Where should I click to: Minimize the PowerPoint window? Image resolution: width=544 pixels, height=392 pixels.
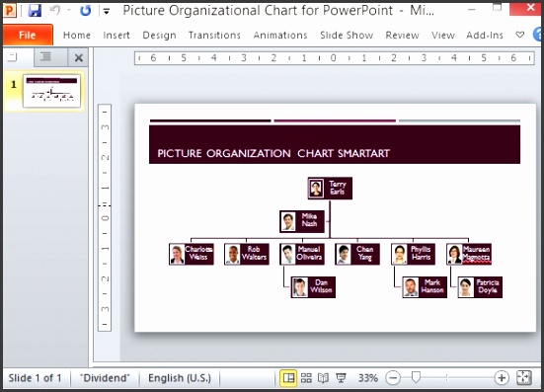(x=471, y=9)
